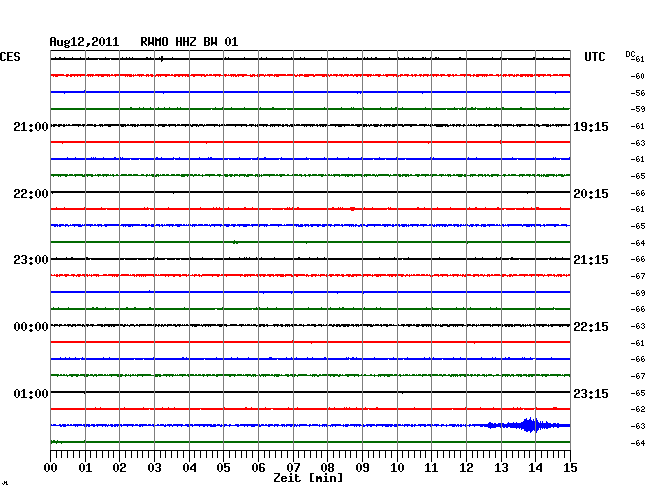Click the 20:15 UTC time label
Image resolution: width=650 pixels, height=494 pixels.
[591, 194]
